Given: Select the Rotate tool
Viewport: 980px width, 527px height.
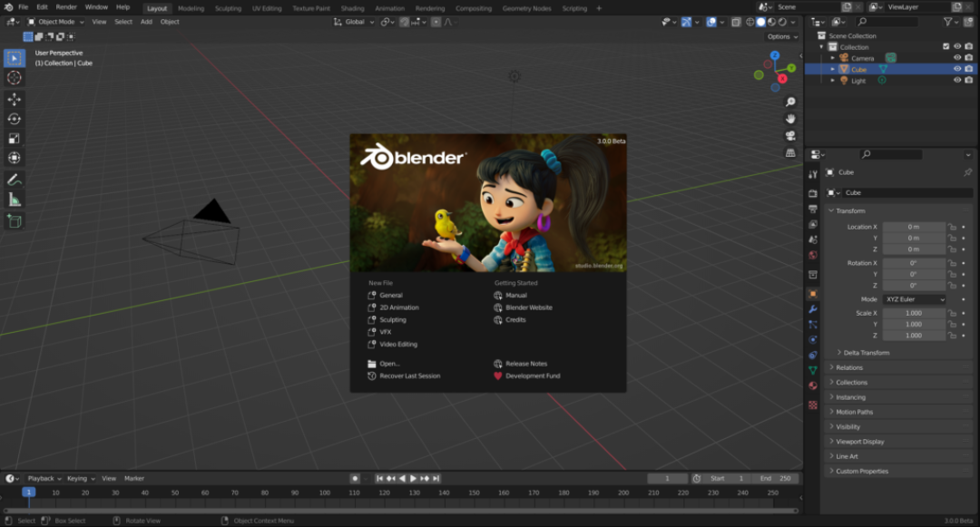Looking at the screenshot, I should pyautogui.click(x=15, y=119).
